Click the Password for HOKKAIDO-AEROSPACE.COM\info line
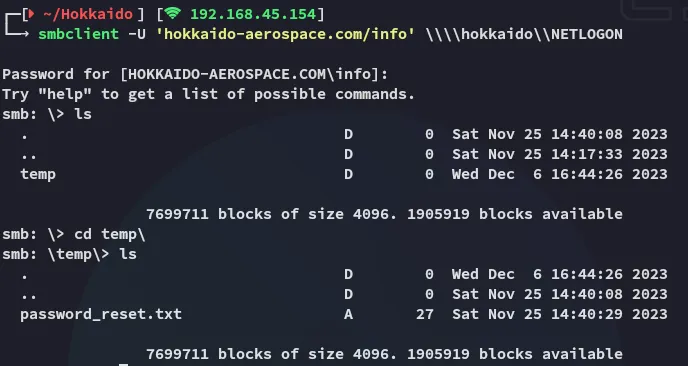 pyautogui.click(x=195, y=74)
